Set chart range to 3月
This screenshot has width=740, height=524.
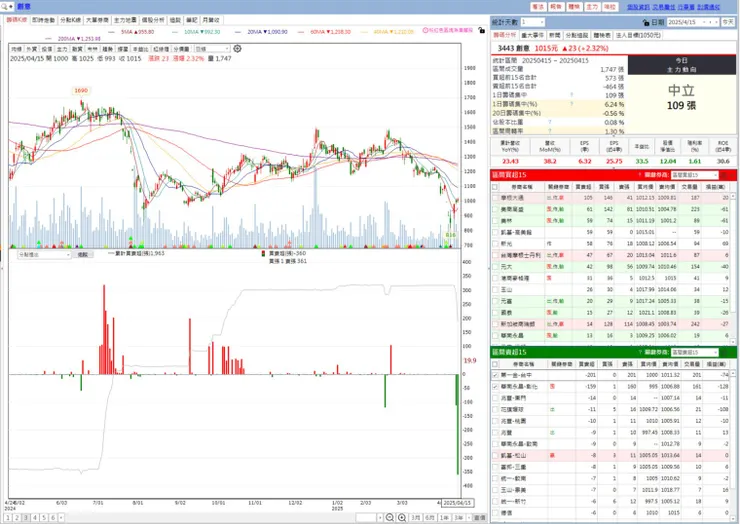415,518
